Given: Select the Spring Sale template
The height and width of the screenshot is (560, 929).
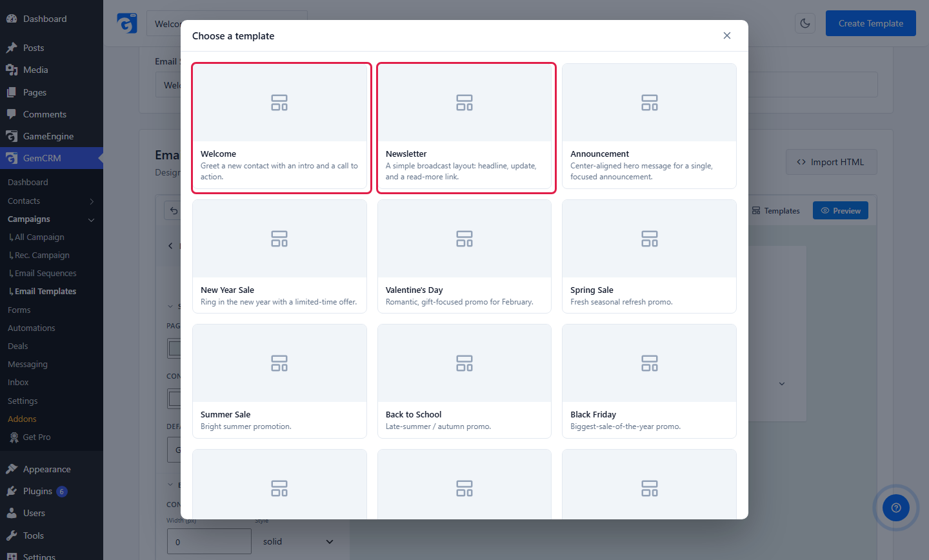Looking at the screenshot, I should (x=649, y=256).
